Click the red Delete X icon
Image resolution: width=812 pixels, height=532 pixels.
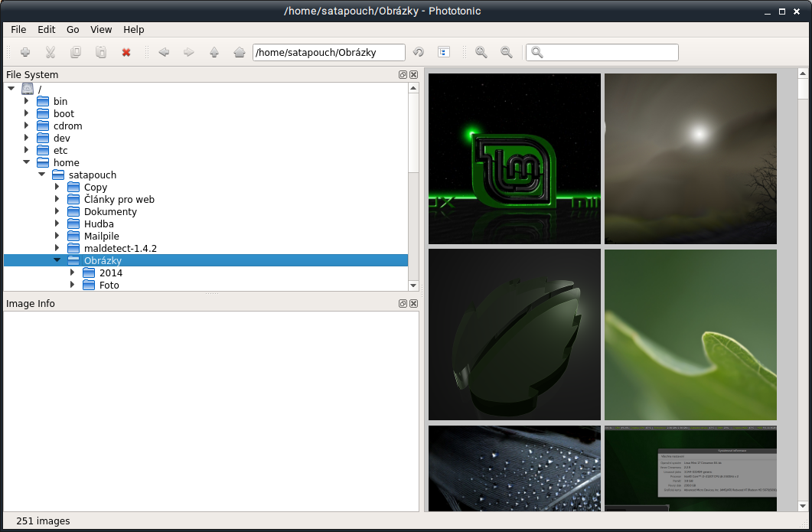(126, 52)
